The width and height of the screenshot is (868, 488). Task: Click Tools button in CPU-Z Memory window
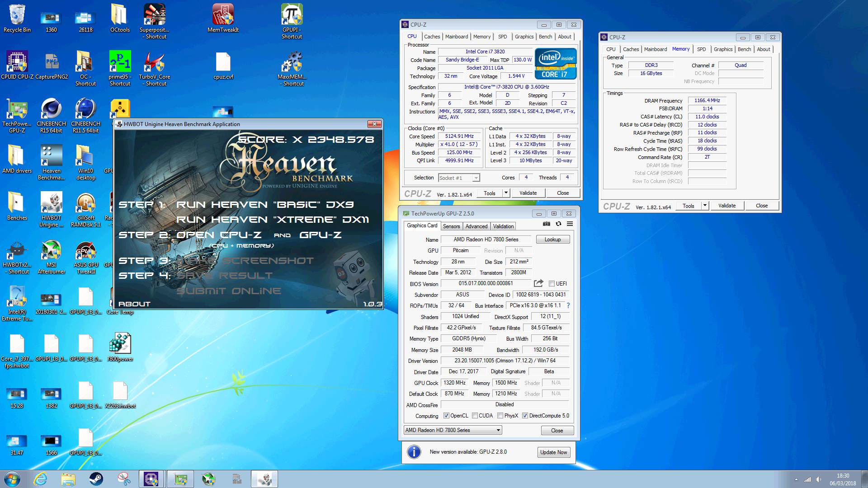pos(689,206)
